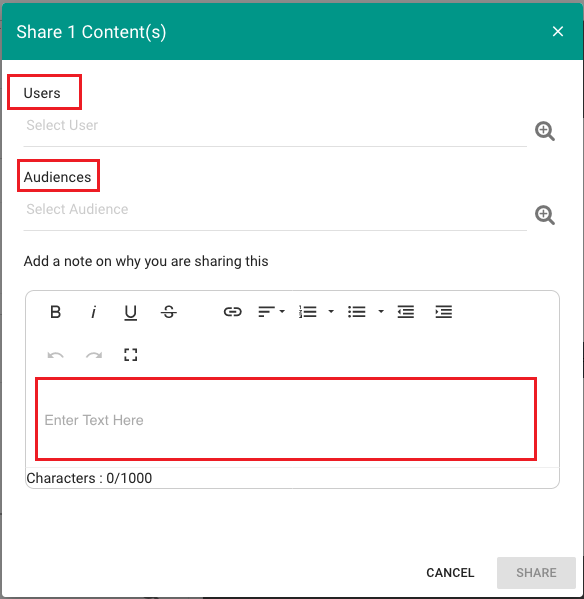Open user search with magnifier icon
The image size is (584, 599).
pos(545,131)
